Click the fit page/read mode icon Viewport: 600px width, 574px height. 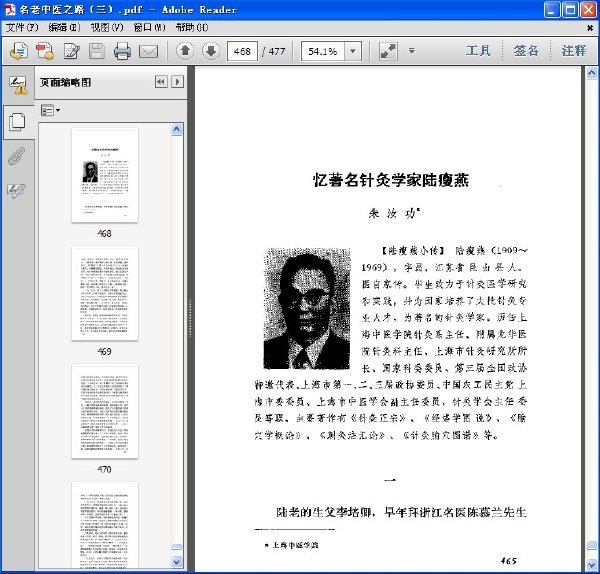click(x=388, y=51)
